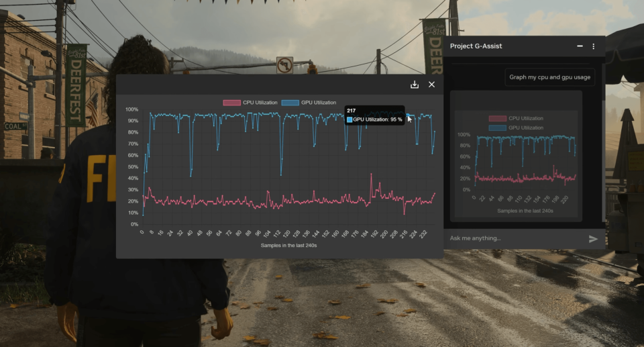Click the 232 x-axis label in large graph
Screen dimensions: 644x347
(x=423, y=234)
